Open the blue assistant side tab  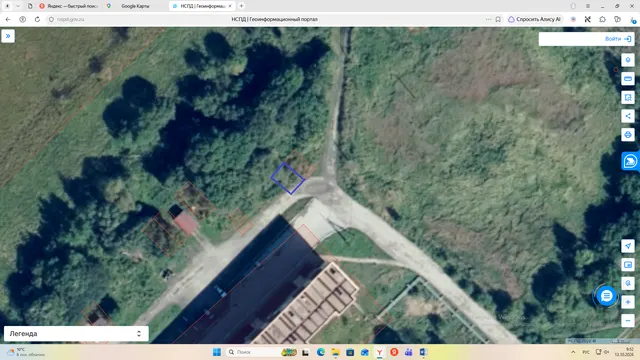[630, 161]
